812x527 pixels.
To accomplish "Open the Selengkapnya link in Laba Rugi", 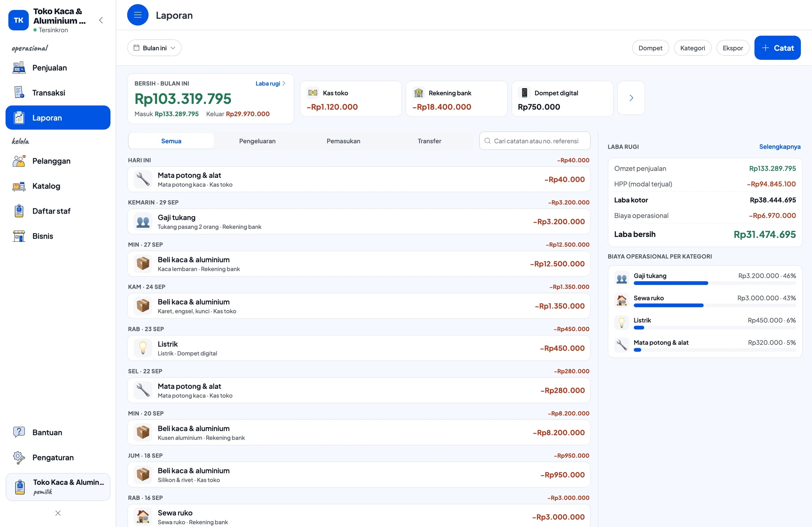I will click(780, 147).
